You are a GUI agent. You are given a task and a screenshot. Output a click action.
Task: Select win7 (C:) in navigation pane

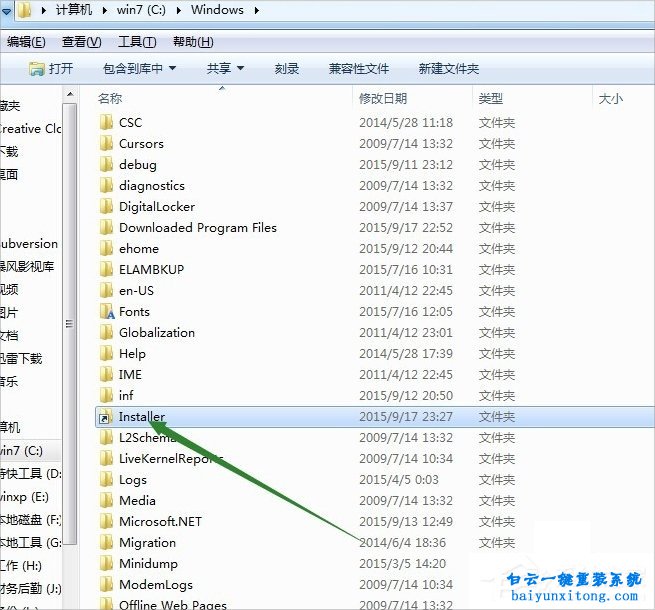[x=22, y=451]
